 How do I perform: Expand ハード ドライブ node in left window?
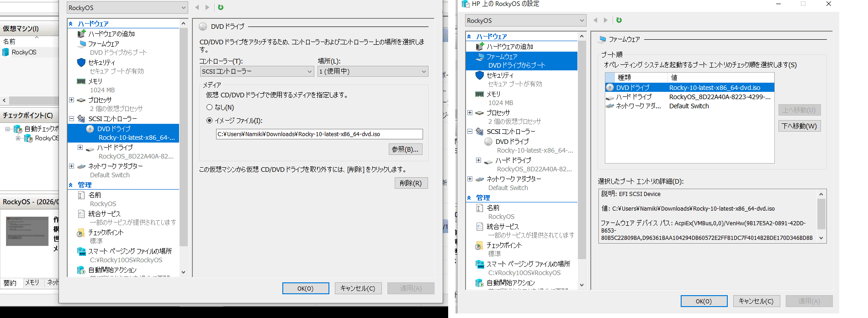click(x=80, y=147)
